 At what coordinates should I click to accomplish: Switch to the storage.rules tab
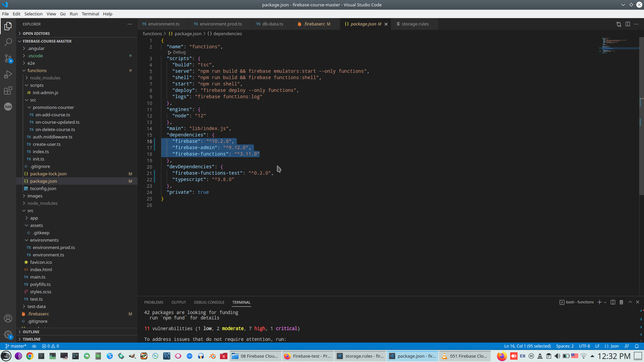tap(415, 24)
